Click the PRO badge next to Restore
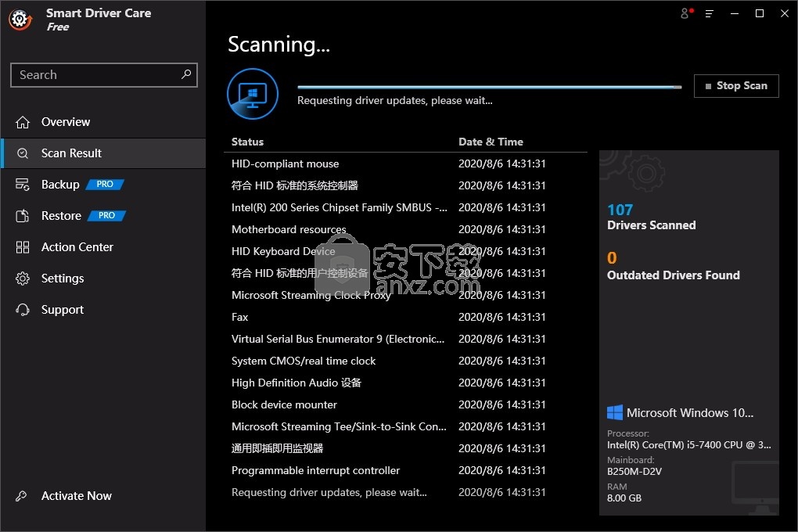 coord(106,215)
